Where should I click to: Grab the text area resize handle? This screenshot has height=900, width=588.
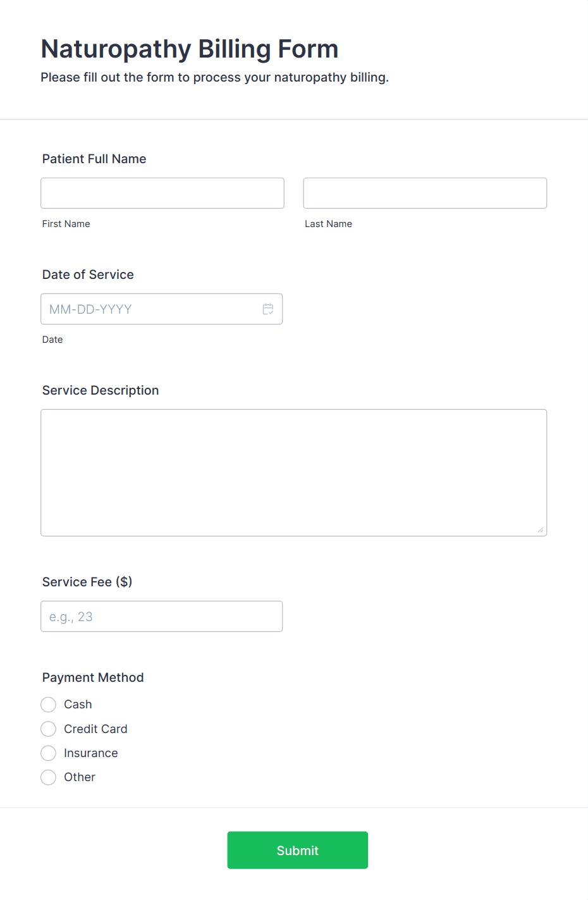click(x=541, y=530)
